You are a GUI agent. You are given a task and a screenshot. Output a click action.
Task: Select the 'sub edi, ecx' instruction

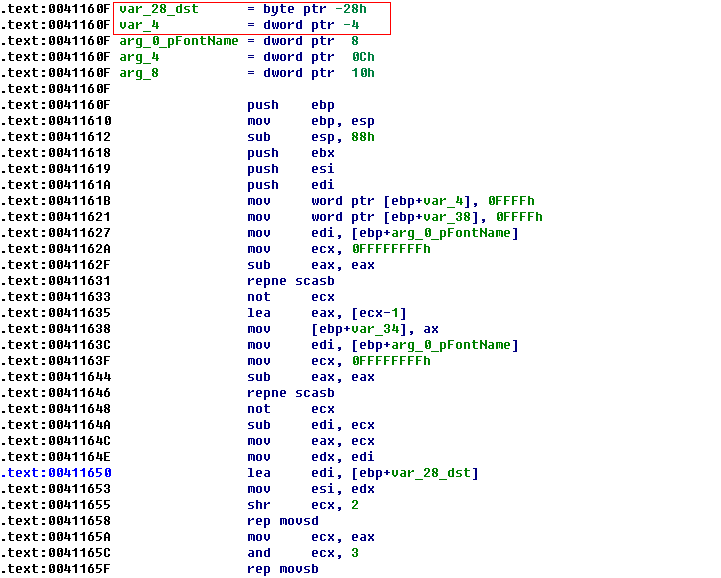coord(311,425)
